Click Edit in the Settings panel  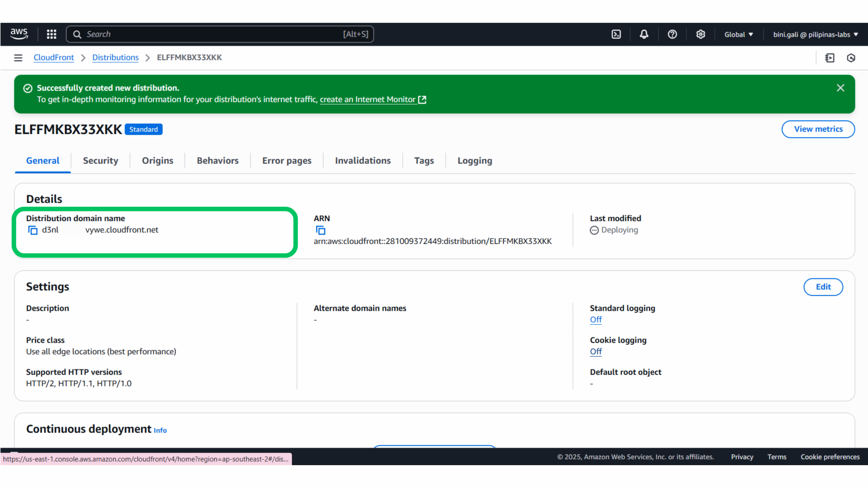[x=823, y=287]
